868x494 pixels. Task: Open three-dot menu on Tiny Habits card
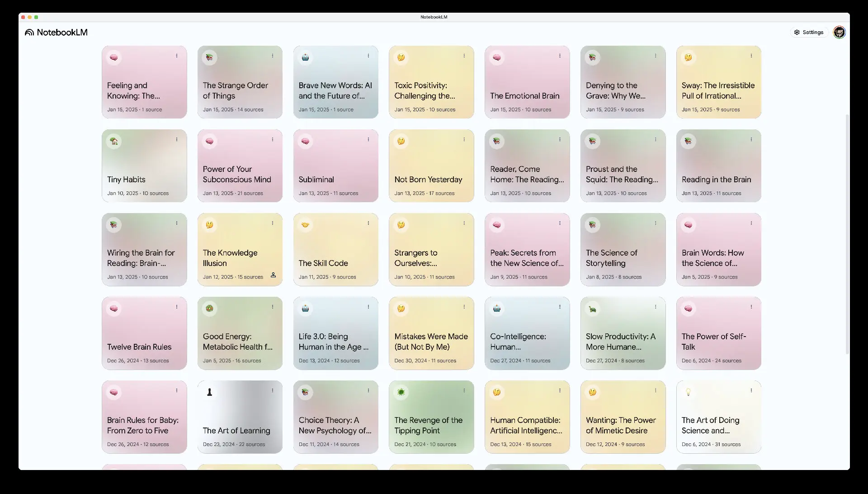pos(177,140)
